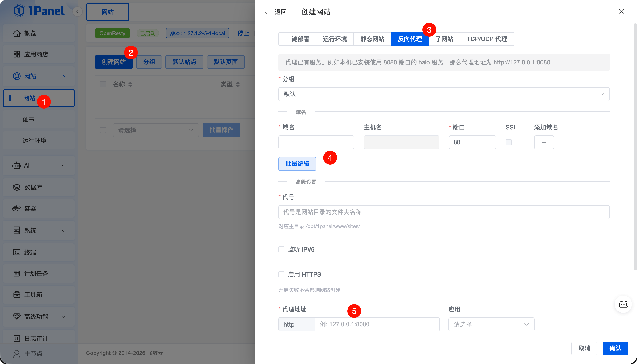Viewport: 637px width, 364px height.
Task: Enable the 启用 HTTPS checkbox
Action: (x=281, y=274)
